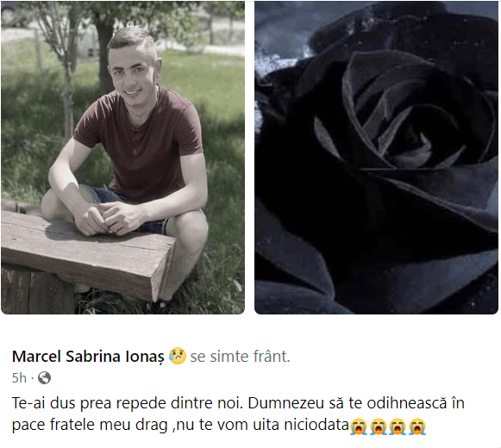Click the "se simte frânt" feeling text
Screen dimensions: 501x448
coord(240,357)
